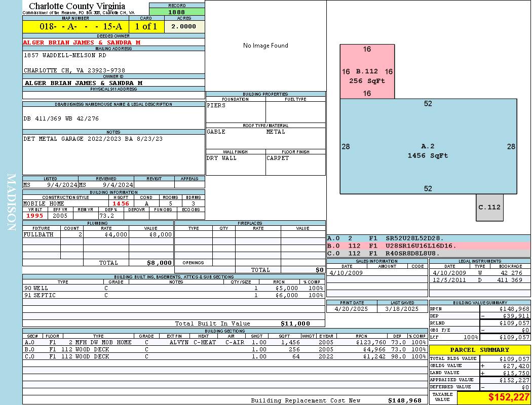Select map number 018- -A- - - 15-A
The width and height of the screenshot is (532, 405).
76,26
